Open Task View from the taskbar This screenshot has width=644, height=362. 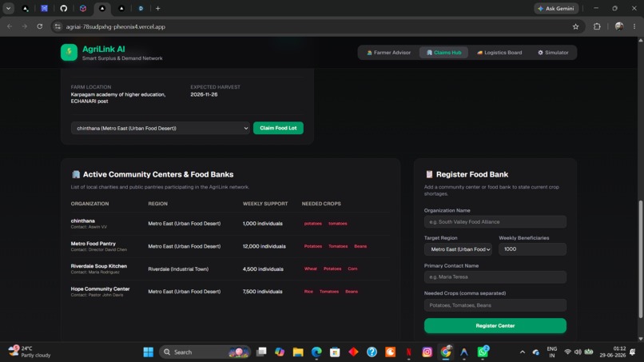[x=261, y=352]
